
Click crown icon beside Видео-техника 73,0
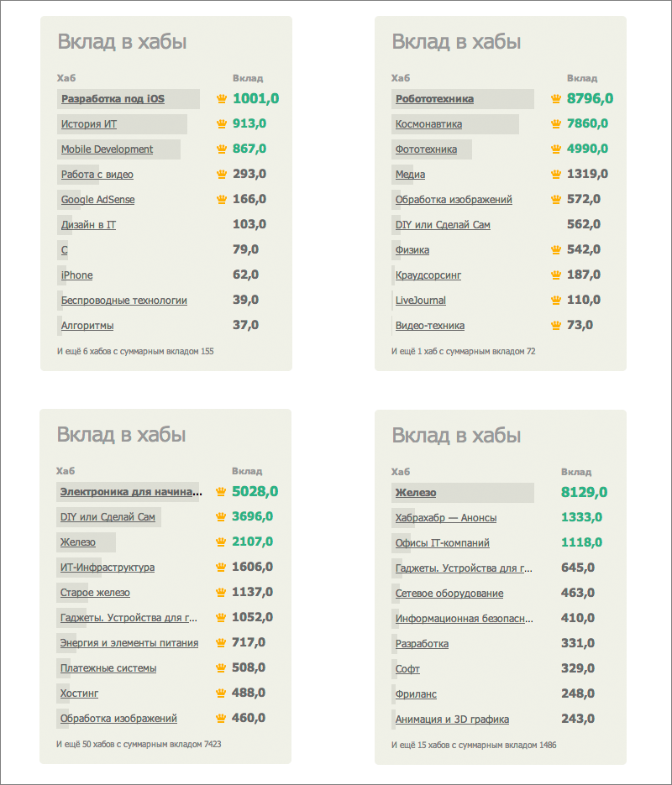coord(555,326)
